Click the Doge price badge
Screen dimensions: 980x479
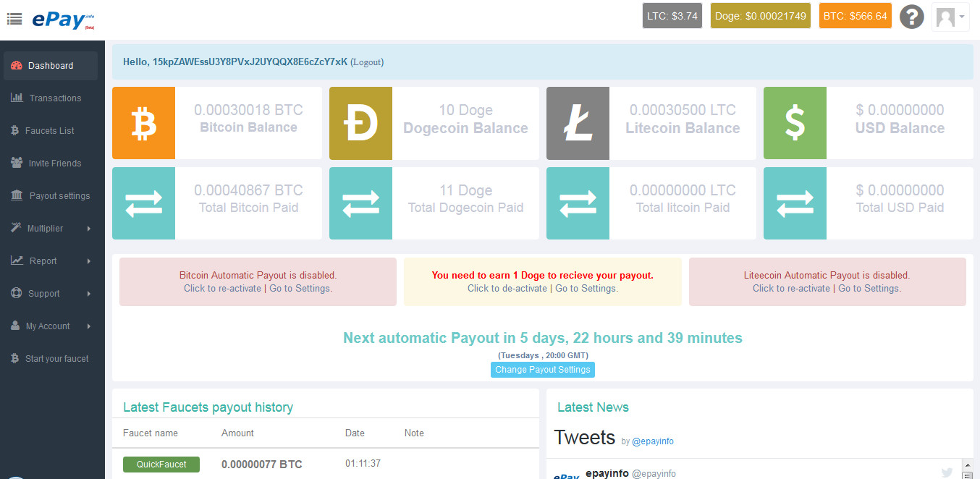point(761,16)
